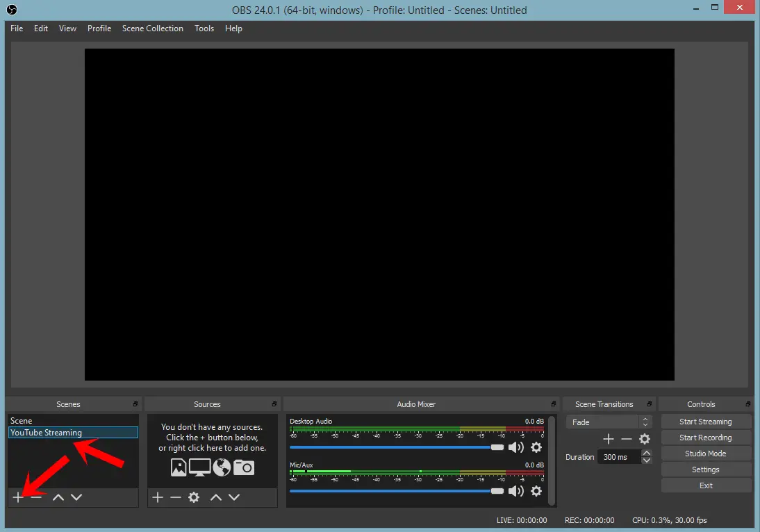Click the display capture monitor icon
760x532 pixels.
[x=199, y=467]
